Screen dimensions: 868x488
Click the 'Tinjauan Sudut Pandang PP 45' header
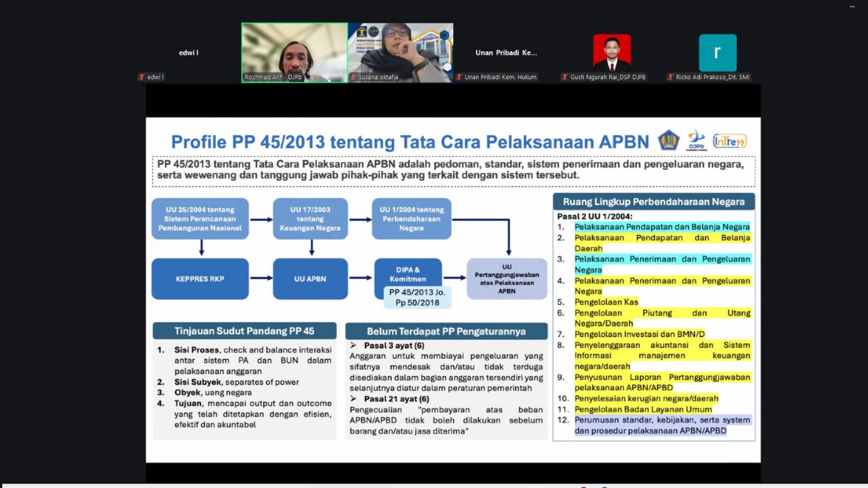(x=244, y=331)
